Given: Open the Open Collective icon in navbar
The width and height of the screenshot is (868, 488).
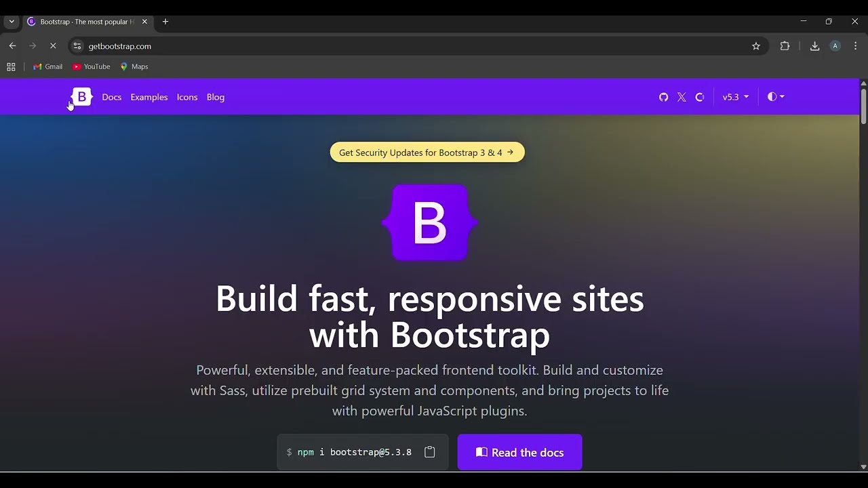Looking at the screenshot, I should [700, 97].
